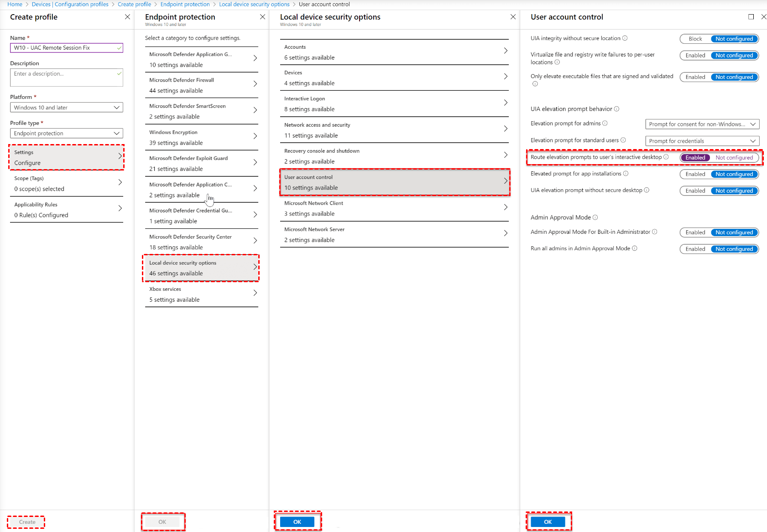
Task: Set Route elevation prompts to Enabled
Action: click(x=695, y=158)
